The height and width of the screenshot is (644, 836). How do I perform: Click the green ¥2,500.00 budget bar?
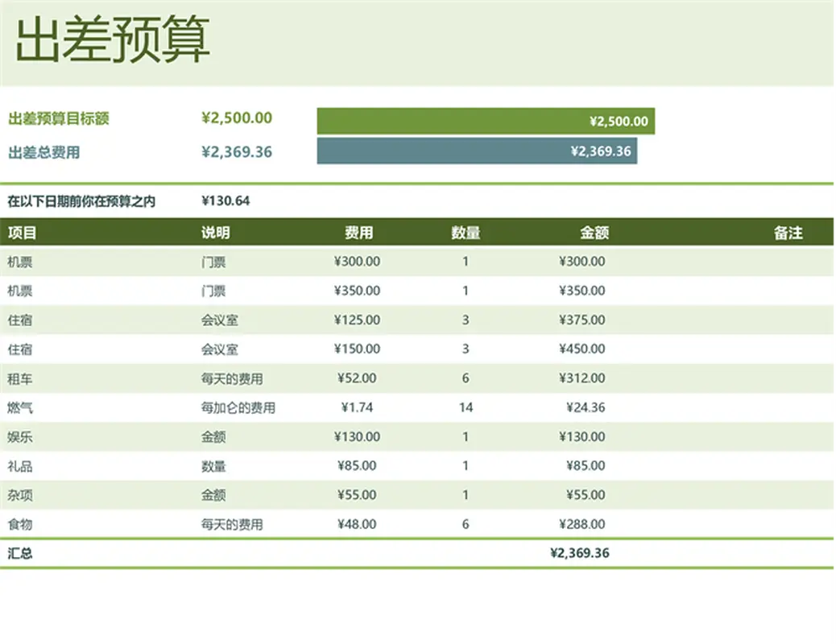pos(486,121)
